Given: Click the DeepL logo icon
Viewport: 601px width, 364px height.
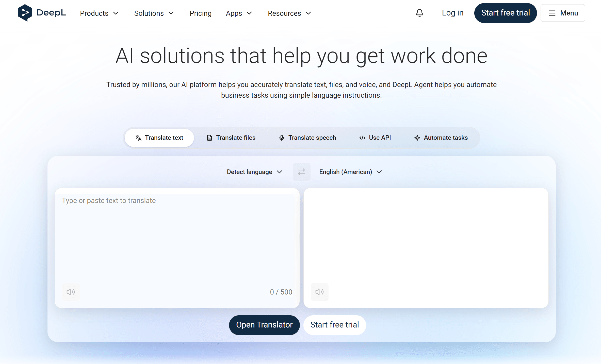Looking at the screenshot, I should 25,13.
